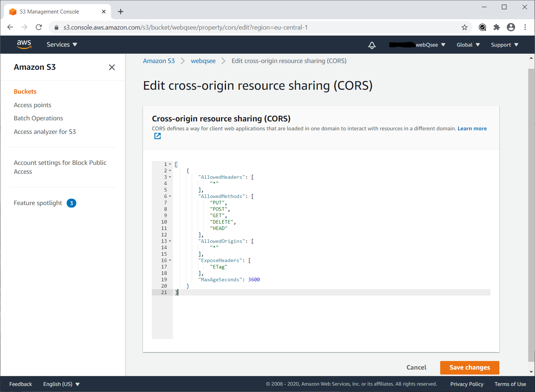Screen dimensions: 535x392
Task: Close the S3 Management Console tab
Action: click(104, 12)
